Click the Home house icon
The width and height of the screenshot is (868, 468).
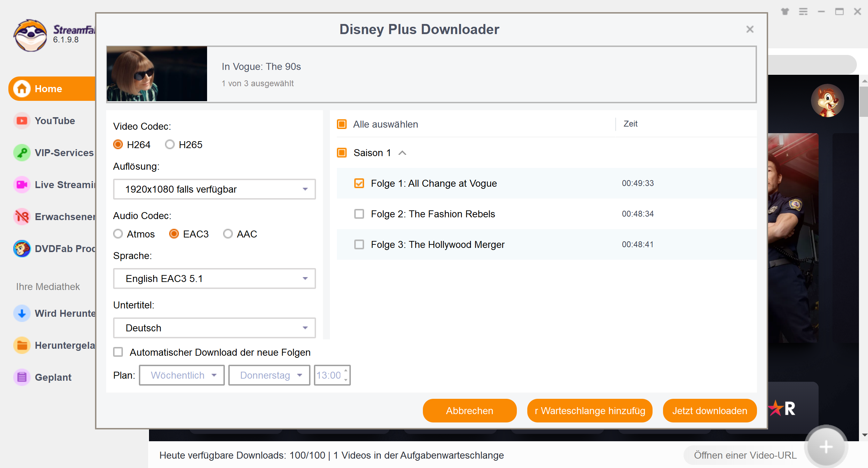[22, 89]
